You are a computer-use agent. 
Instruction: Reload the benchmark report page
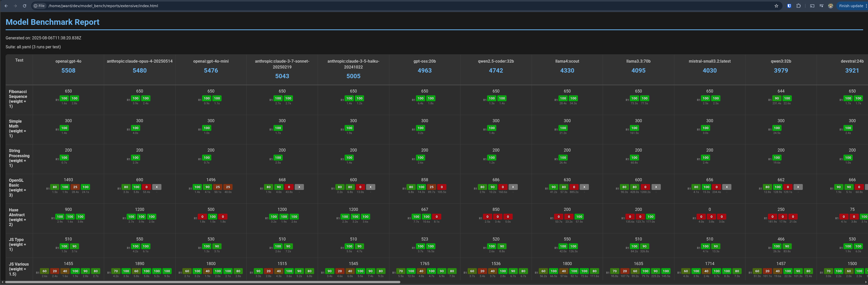point(24,6)
